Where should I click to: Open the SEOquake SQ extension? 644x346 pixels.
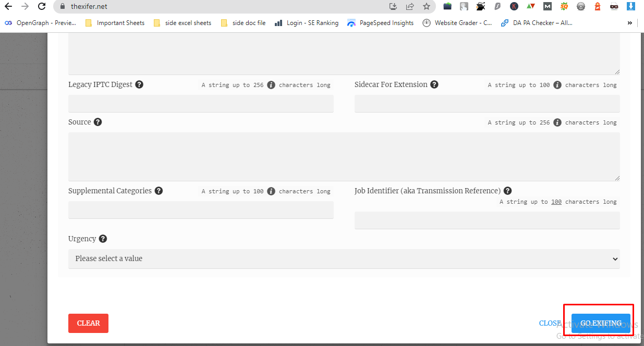pyautogui.click(x=564, y=7)
